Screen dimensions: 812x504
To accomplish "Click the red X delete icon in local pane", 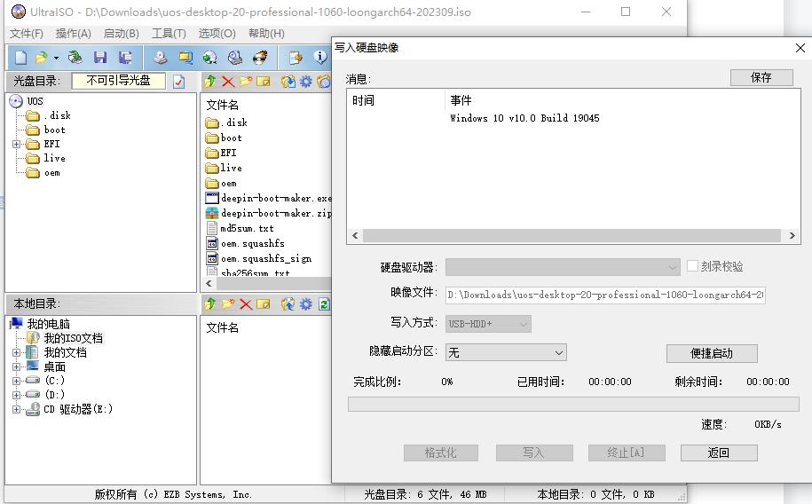I will click(x=246, y=304).
